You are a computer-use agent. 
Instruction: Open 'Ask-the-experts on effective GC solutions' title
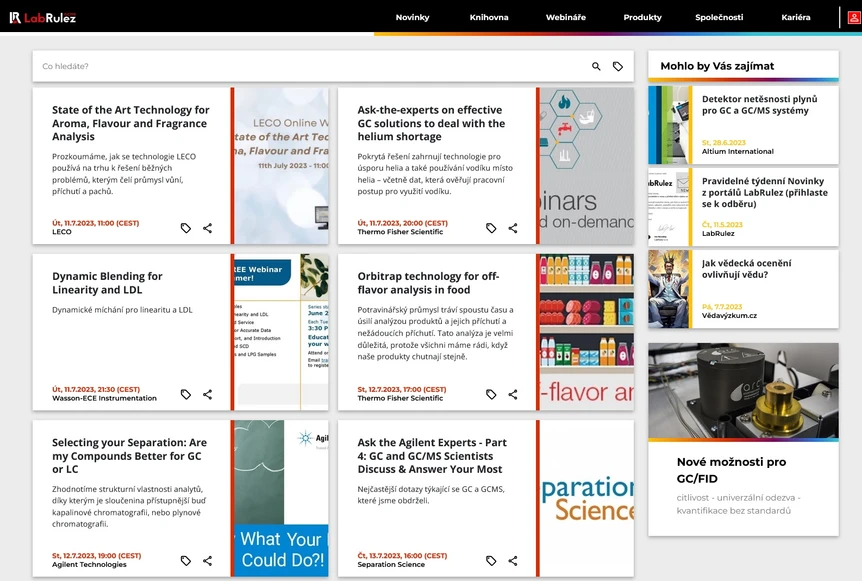pos(431,123)
